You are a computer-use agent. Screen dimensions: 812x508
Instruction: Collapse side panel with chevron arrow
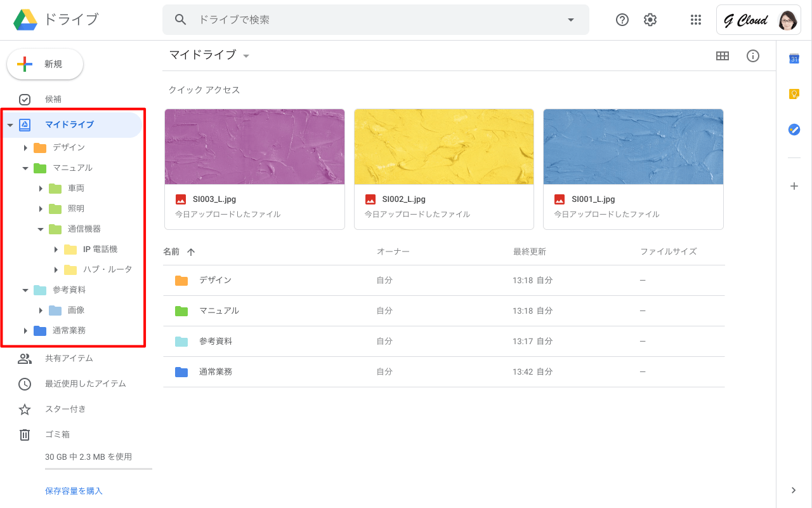coord(794,490)
